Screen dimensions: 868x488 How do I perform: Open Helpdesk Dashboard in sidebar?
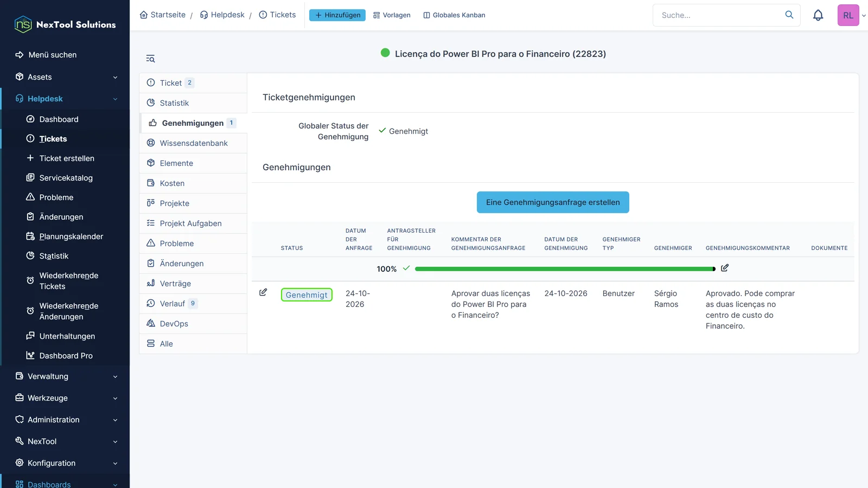pyautogui.click(x=65, y=119)
